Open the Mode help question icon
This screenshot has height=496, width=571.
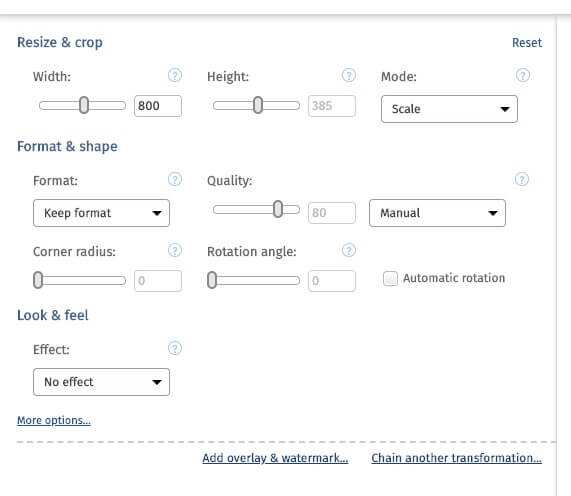(x=523, y=75)
